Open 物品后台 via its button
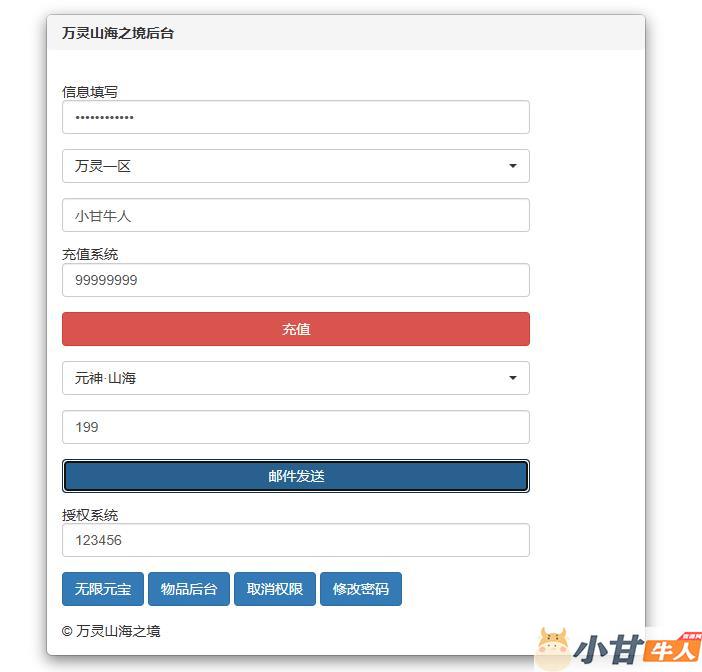This screenshot has width=702, height=672. point(189,589)
